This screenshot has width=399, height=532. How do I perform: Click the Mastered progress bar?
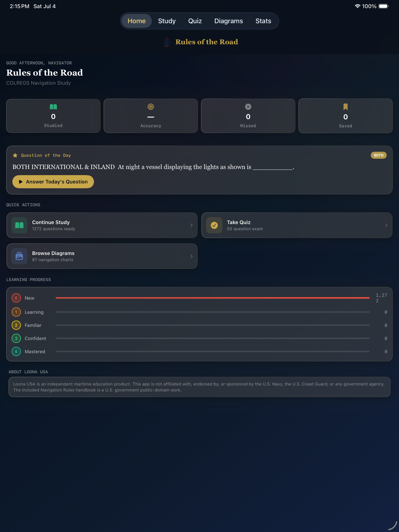(213, 352)
